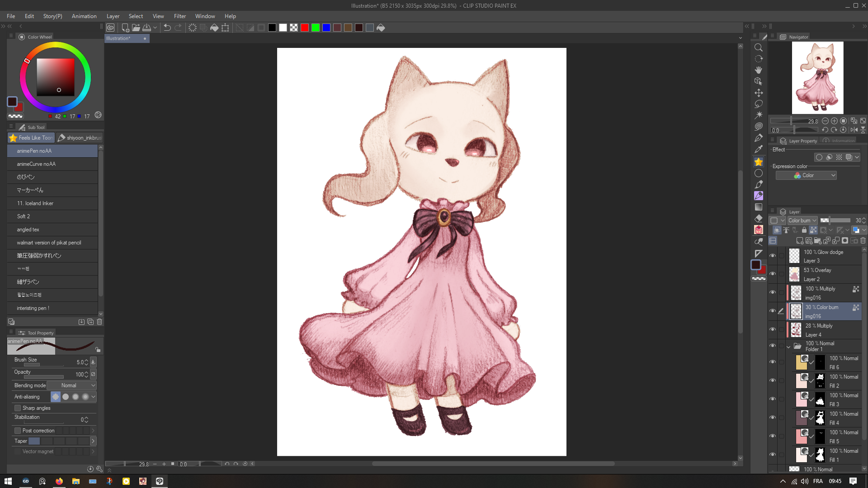Viewport: 868px width, 488px height.
Task: Click the Open file folder icon
Action: (136, 28)
